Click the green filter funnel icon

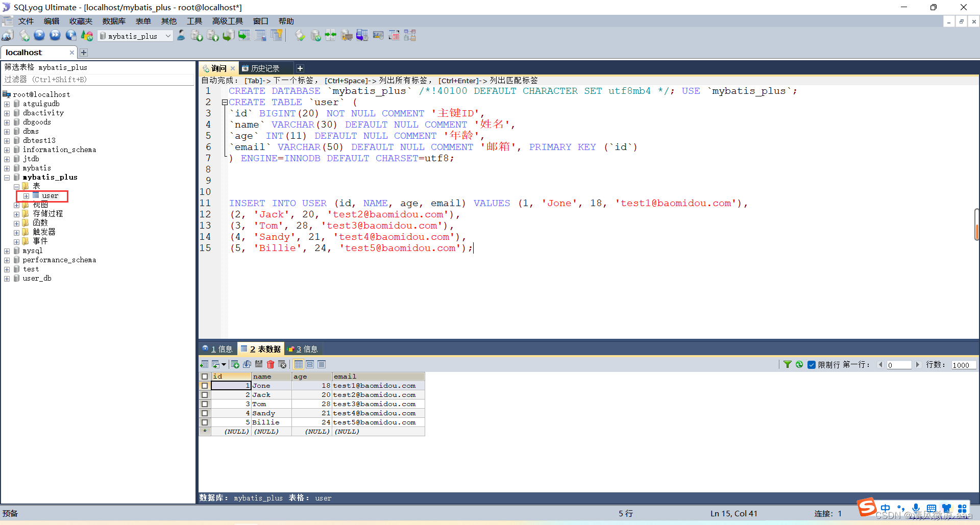tap(788, 364)
